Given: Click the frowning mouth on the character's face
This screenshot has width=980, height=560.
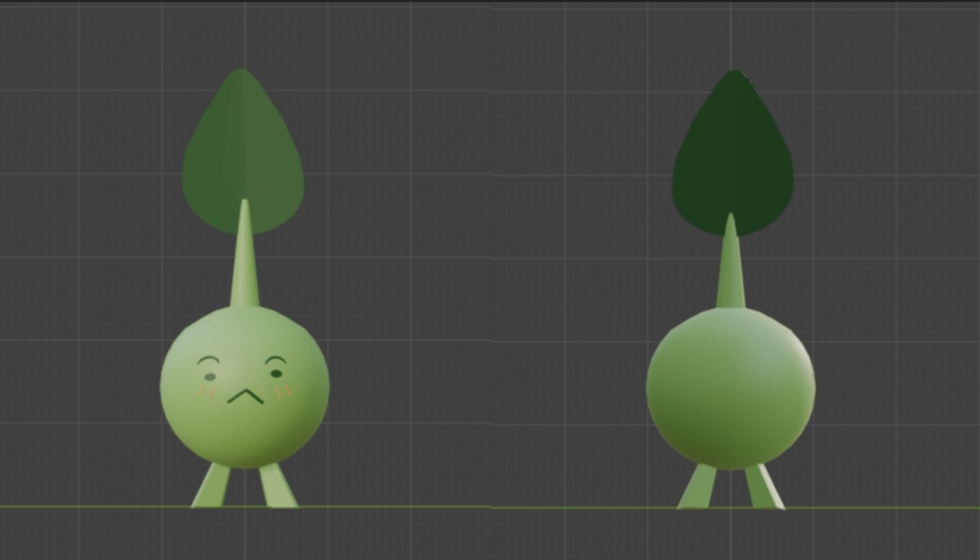Looking at the screenshot, I should pyautogui.click(x=246, y=396).
